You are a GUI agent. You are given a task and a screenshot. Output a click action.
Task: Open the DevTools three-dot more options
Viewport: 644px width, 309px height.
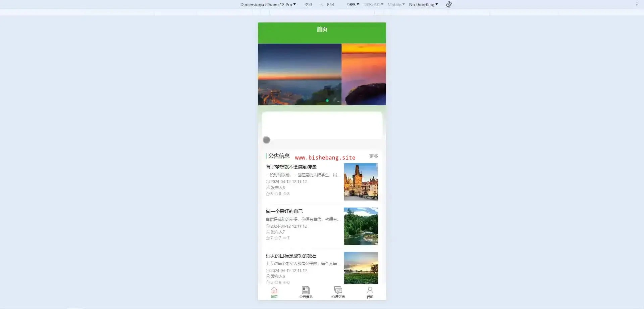click(x=637, y=4)
